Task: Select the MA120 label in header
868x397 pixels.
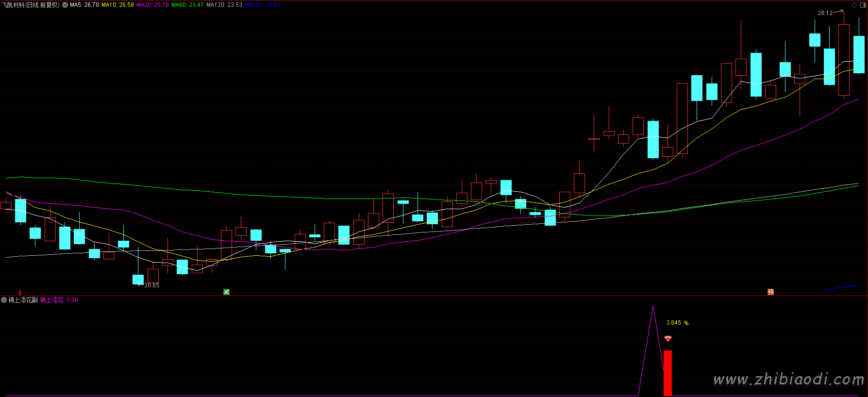Action: [224, 5]
